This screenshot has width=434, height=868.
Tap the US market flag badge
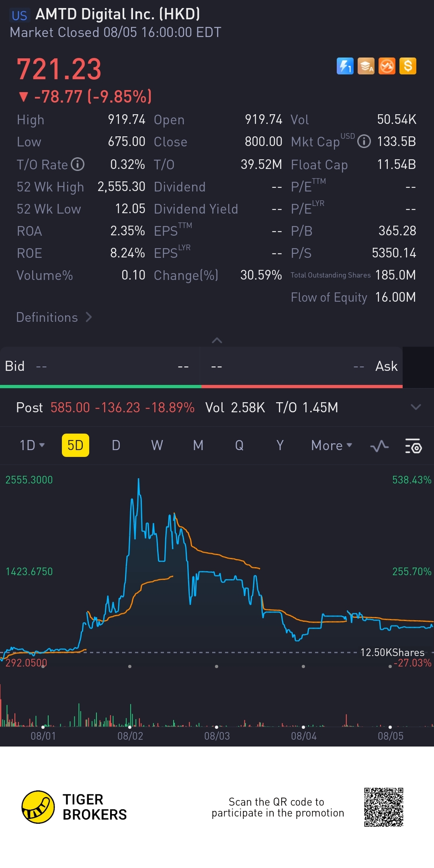tap(19, 15)
